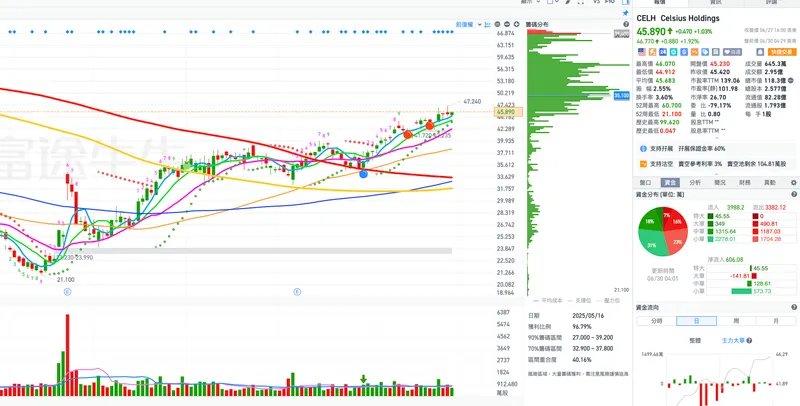Select 分時 fund flow period
Viewport: 800px width, 406px height.
657,321
